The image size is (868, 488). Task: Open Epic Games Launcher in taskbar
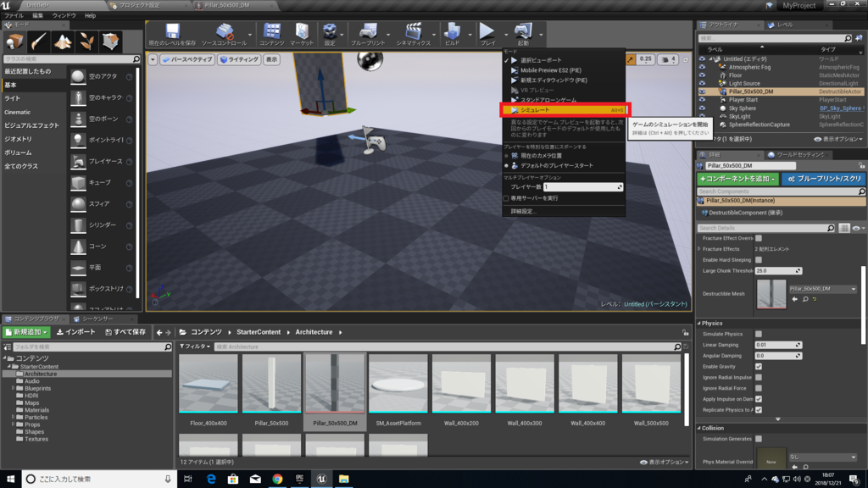[x=299, y=480]
